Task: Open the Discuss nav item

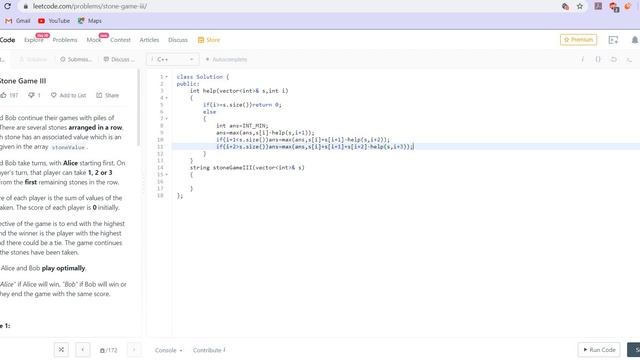Action: point(178,40)
